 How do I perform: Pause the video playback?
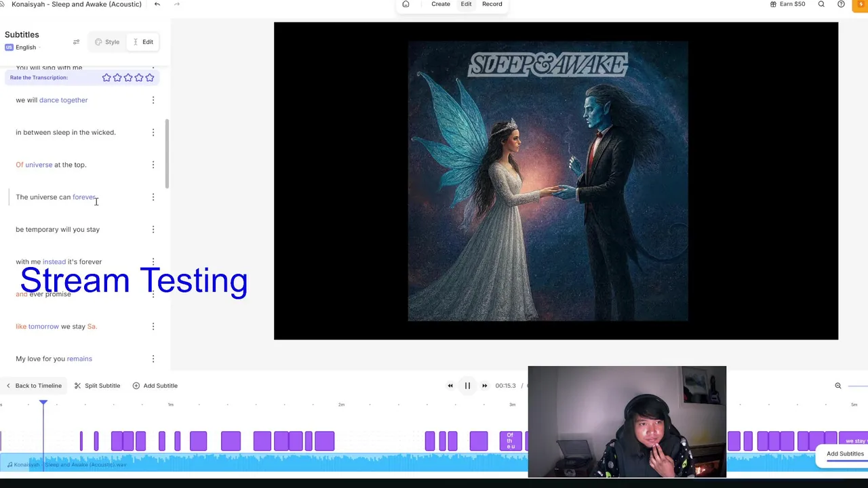467,386
